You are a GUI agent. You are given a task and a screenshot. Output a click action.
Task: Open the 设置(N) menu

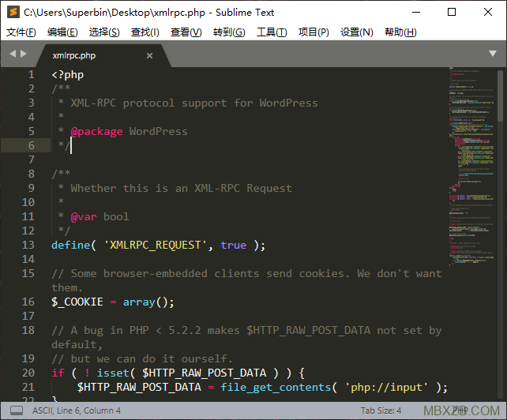357,32
